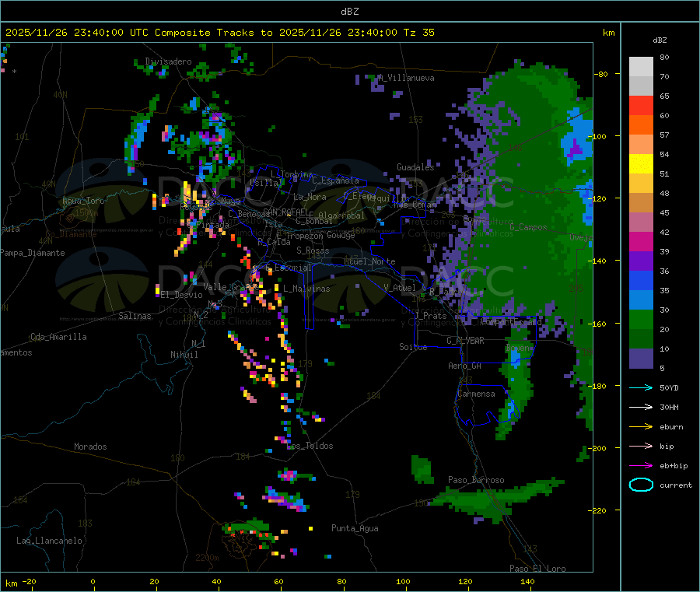This screenshot has height=592, width=700.
Task: Click the 'Paso_Barroso' map label
Action: pyautogui.click(x=476, y=480)
